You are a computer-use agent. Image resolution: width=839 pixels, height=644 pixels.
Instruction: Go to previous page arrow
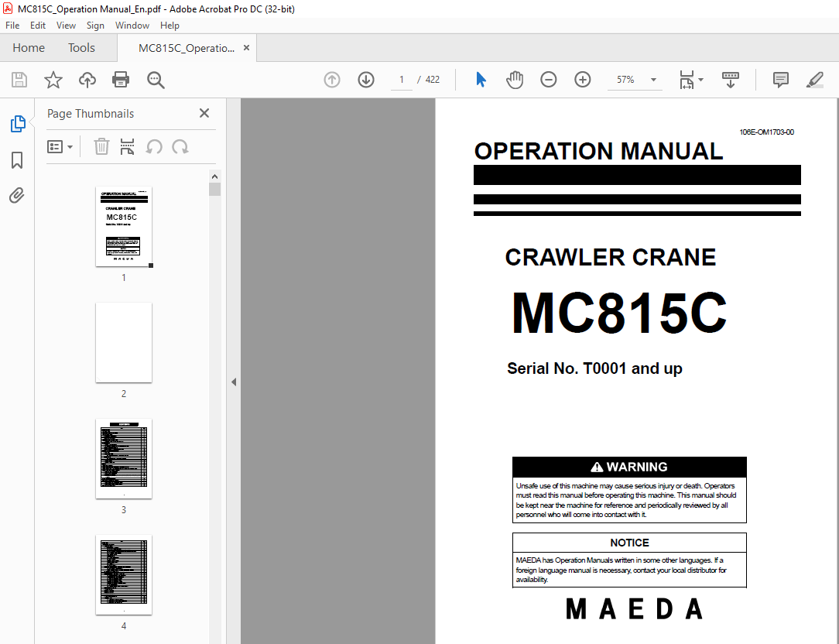tap(332, 80)
